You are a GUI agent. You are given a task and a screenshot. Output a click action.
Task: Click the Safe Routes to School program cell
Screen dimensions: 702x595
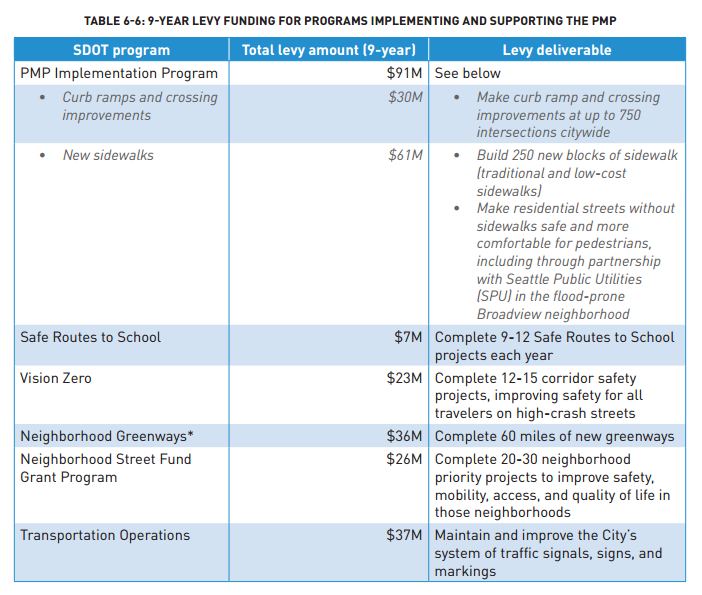click(x=90, y=337)
